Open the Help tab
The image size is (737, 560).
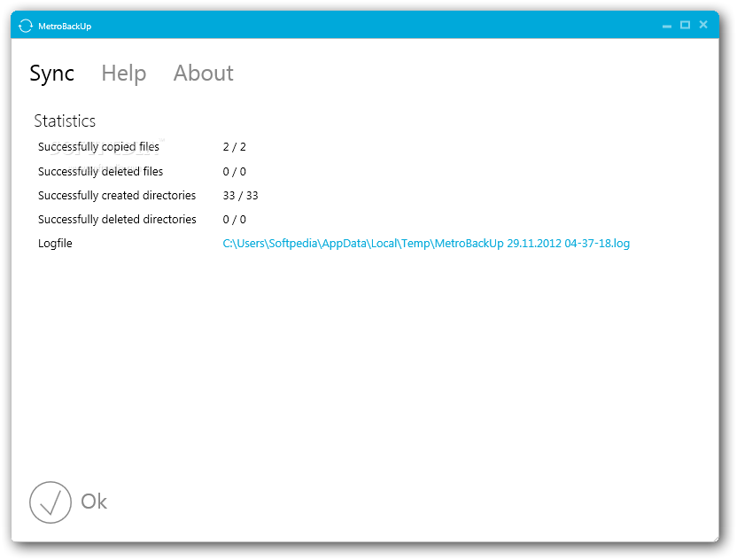[124, 74]
